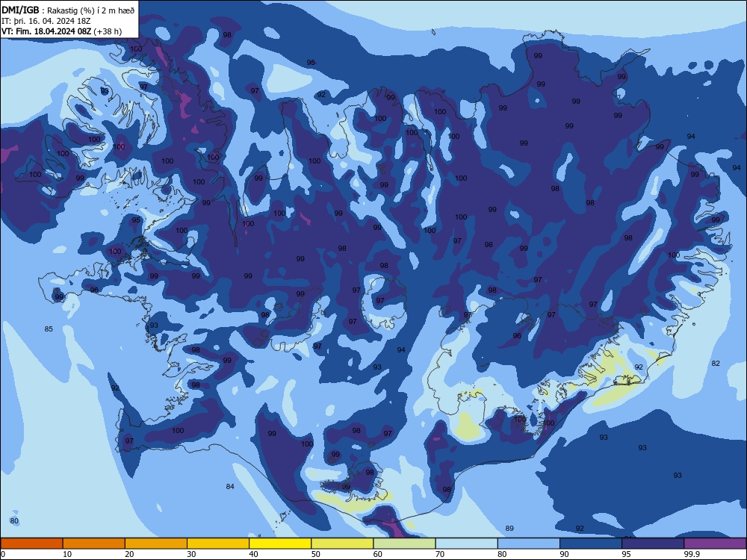The width and height of the screenshot is (747, 560).
Task: Click the legend tick label '0'
Action: point(3,554)
